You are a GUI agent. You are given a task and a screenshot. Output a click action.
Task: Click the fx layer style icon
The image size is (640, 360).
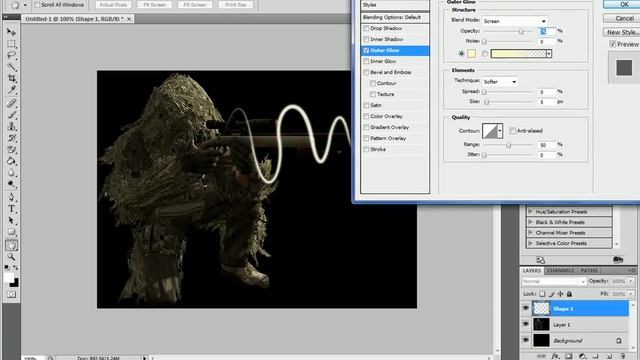pos(555,356)
